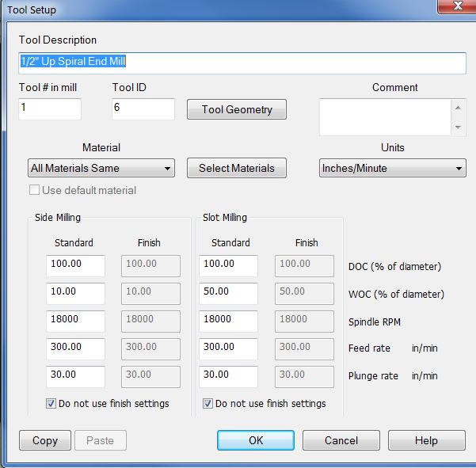Click the Tool ID input field
The width and height of the screenshot is (476, 468).
(x=143, y=109)
